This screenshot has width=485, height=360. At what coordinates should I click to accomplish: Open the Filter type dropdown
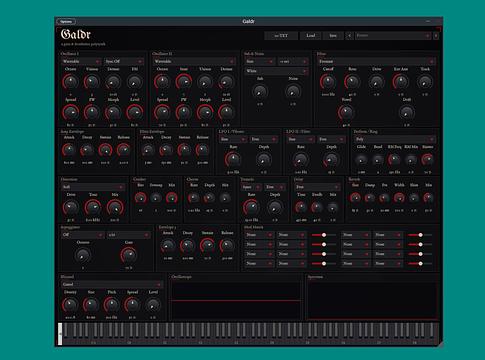pos(376,62)
